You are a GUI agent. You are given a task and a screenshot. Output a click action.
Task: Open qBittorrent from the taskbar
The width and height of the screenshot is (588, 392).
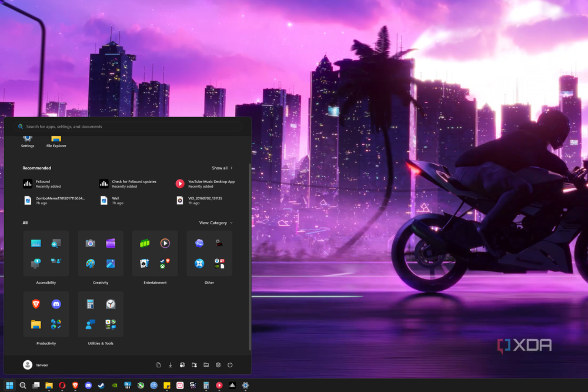tap(153, 386)
